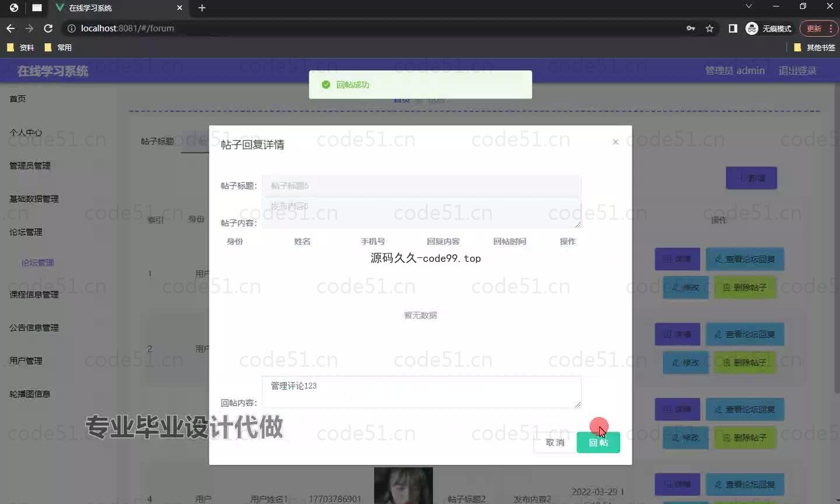840x504 pixels.
Task: Click 管理员 admin header text
Action: click(x=735, y=71)
